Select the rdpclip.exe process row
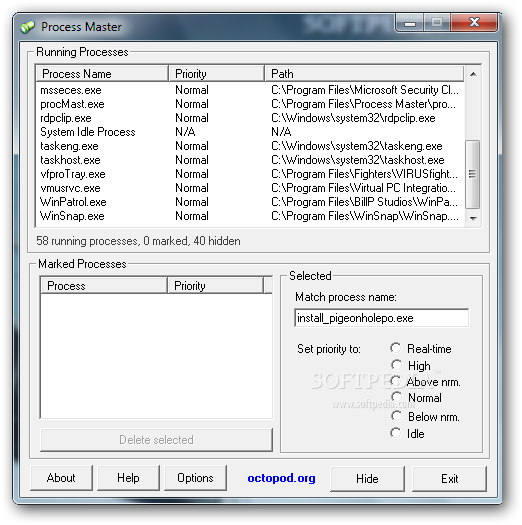 pos(250,118)
